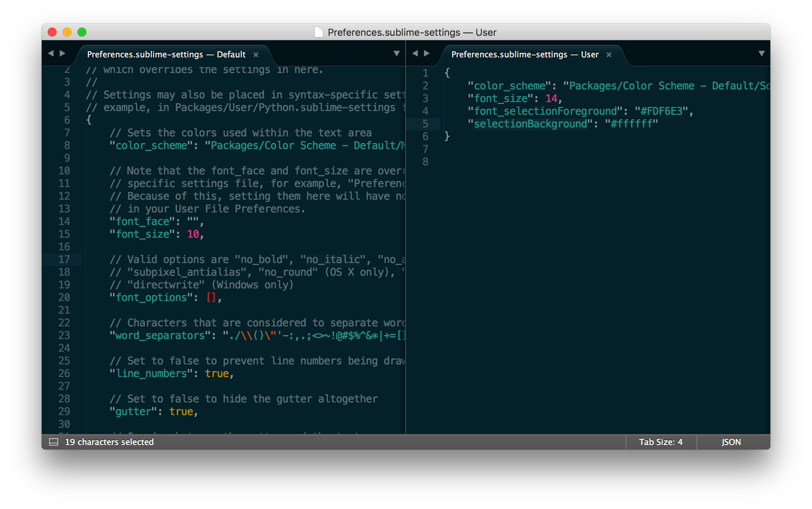Screen dimensions: 812x509
Task: Change syntax via JSON status item
Action: (x=731, y=442)
